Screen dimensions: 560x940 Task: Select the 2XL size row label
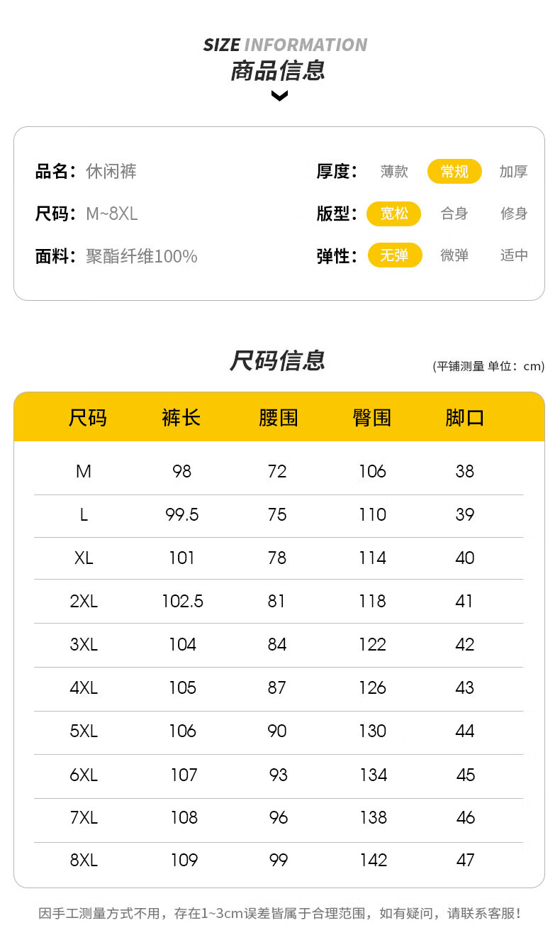tap(84, 602)
